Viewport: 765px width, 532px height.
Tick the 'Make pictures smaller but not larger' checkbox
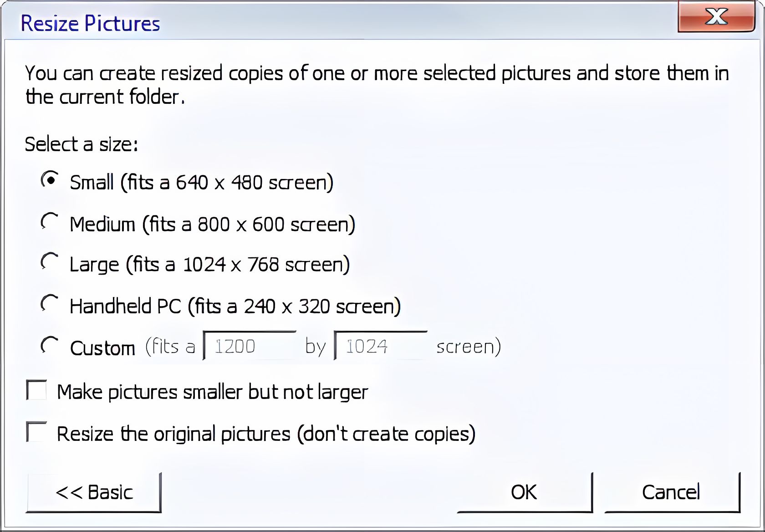(36, 390)
